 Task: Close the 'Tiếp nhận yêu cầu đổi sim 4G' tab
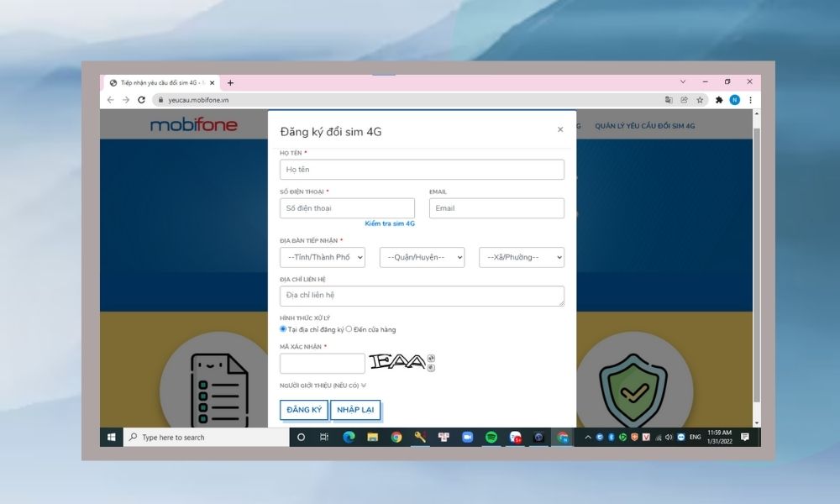(x=213, y=83)
